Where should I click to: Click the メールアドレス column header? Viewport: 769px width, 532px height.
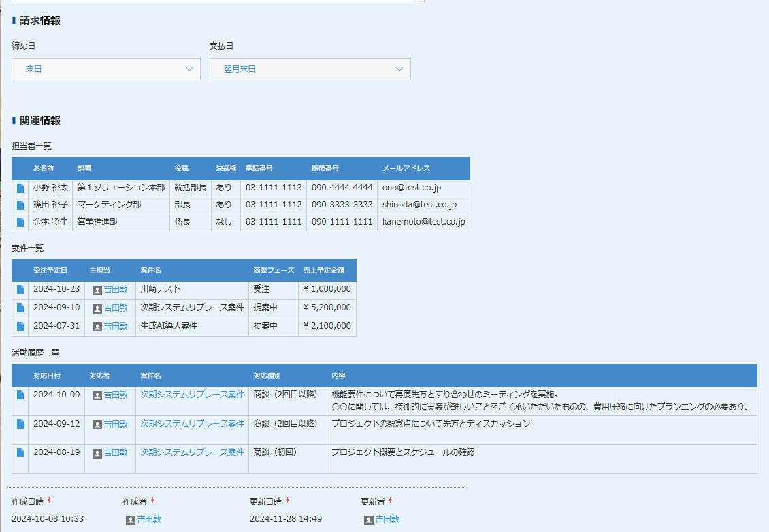coord(406,168)
